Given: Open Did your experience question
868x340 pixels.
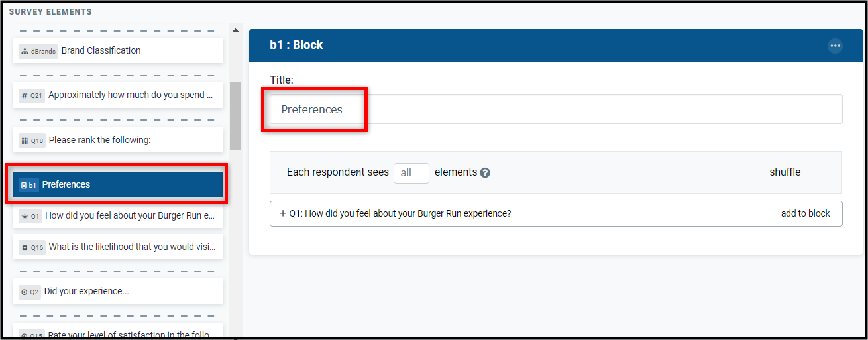Looking at the screenshot, I should click(118, 291).
